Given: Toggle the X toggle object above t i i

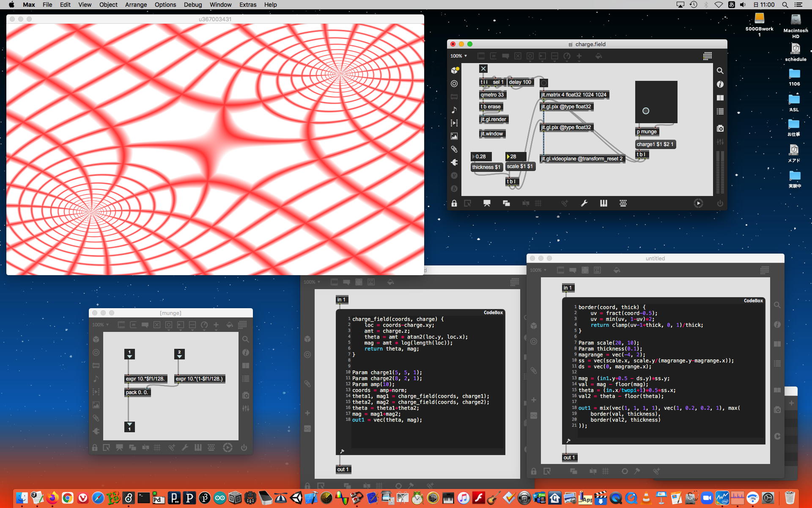Looking at the screenshot, I should point(483,69).
